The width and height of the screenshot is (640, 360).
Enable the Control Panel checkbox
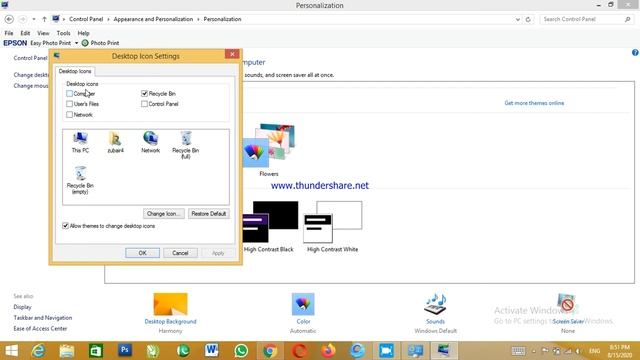pos(144,104)
